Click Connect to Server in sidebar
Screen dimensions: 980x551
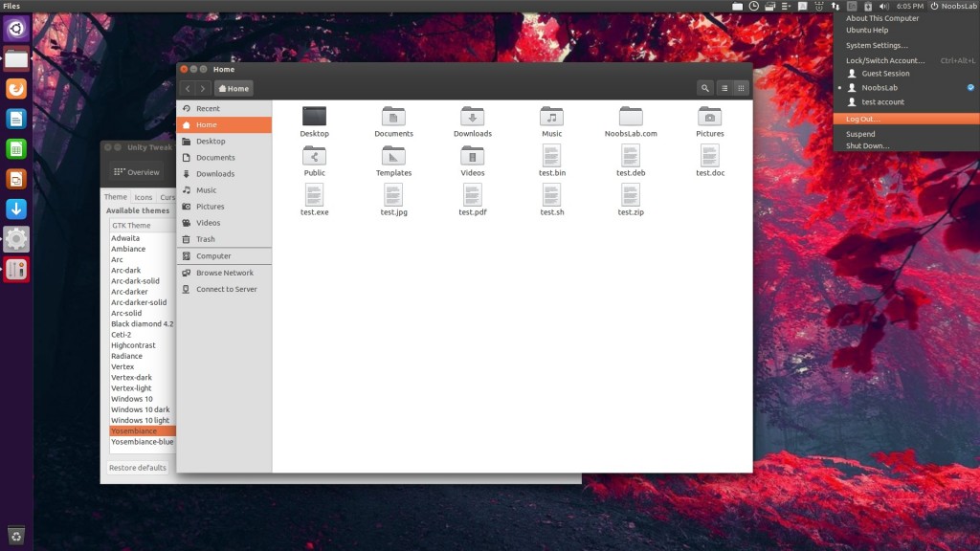pos(224,289)
